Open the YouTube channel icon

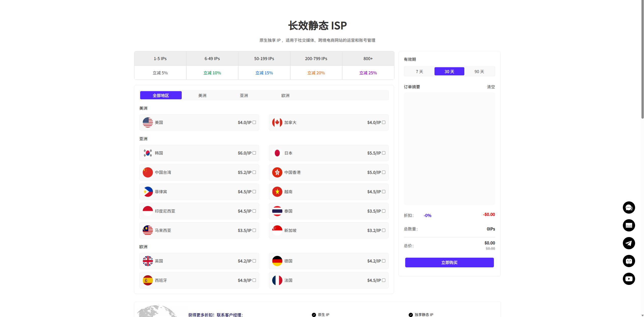[628, 279]
